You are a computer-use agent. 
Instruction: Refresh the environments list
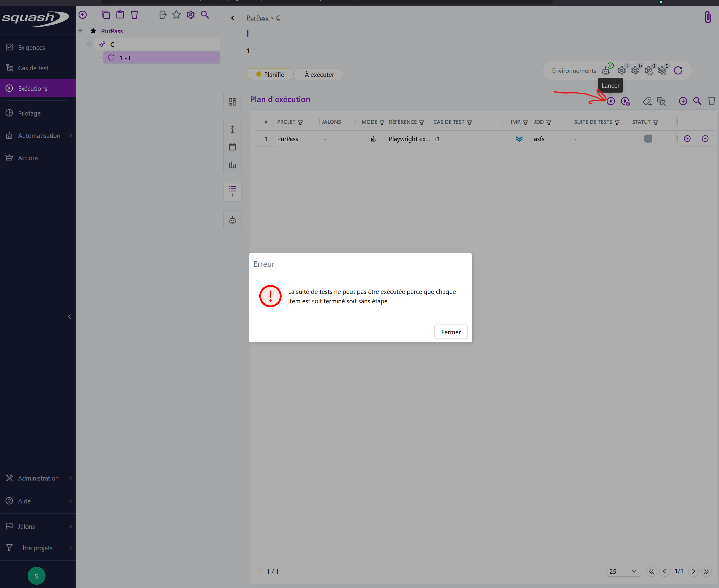(678, 71)
